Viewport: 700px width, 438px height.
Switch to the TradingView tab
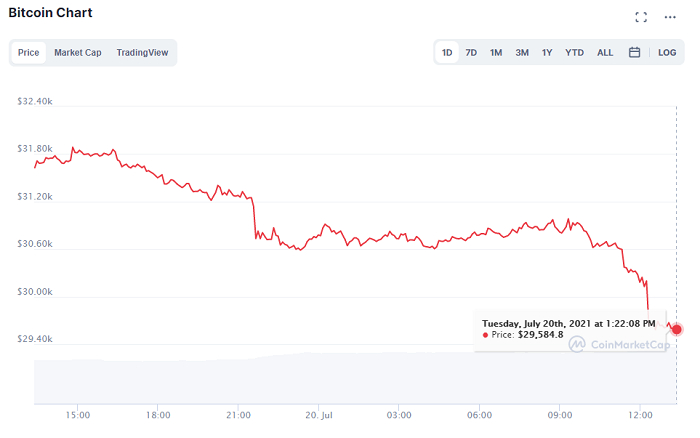pyautogui.click(x=143, y=52)
